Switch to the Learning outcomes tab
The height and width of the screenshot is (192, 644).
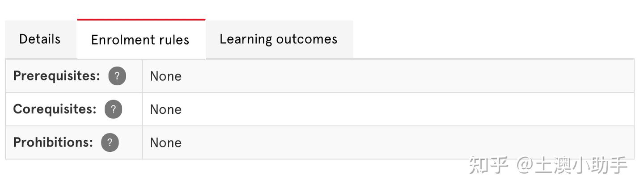(x=278, y=39)
